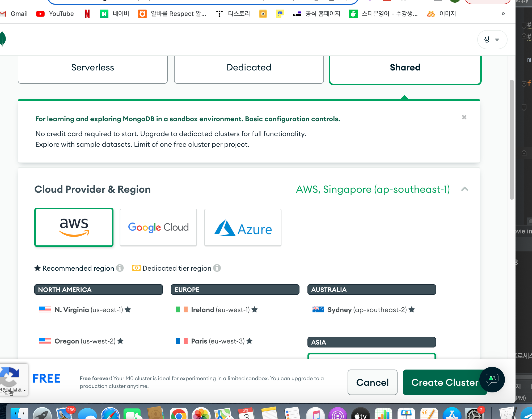Click the page vertical scrollbar
Viewport: 532px width, 419px height.
(x=512, y=140)
